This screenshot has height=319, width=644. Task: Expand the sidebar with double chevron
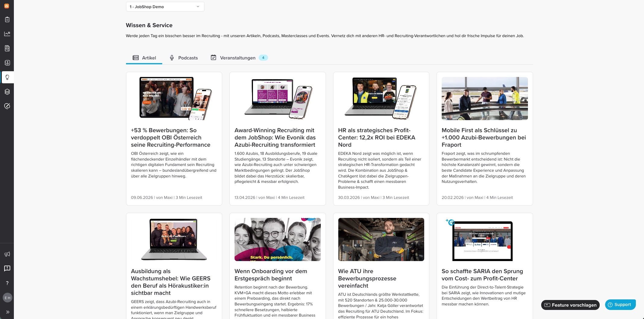point(7,312)
